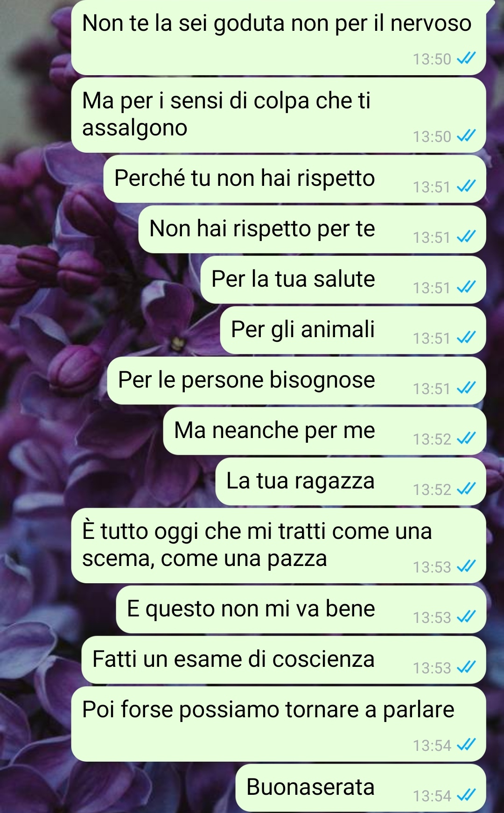Select message 'Ma per i sensi di colpa'
This screenshot has width=504, height=813.
(279, 115)
